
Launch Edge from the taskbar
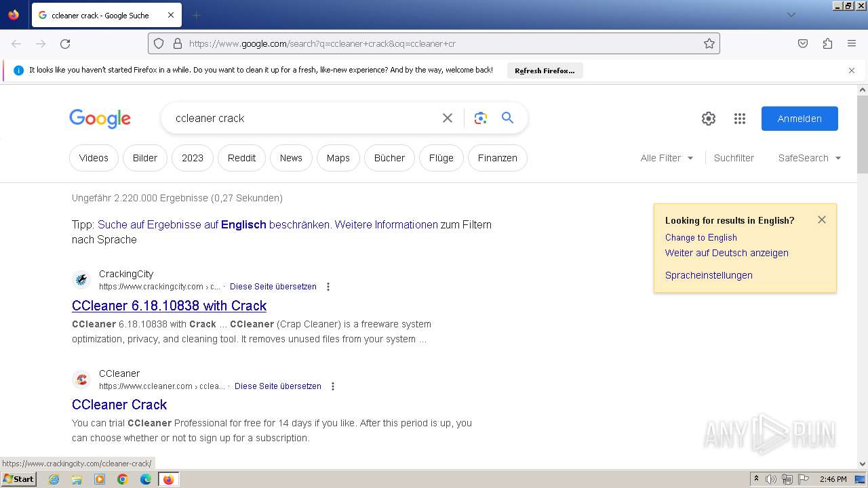click(146, 479)
